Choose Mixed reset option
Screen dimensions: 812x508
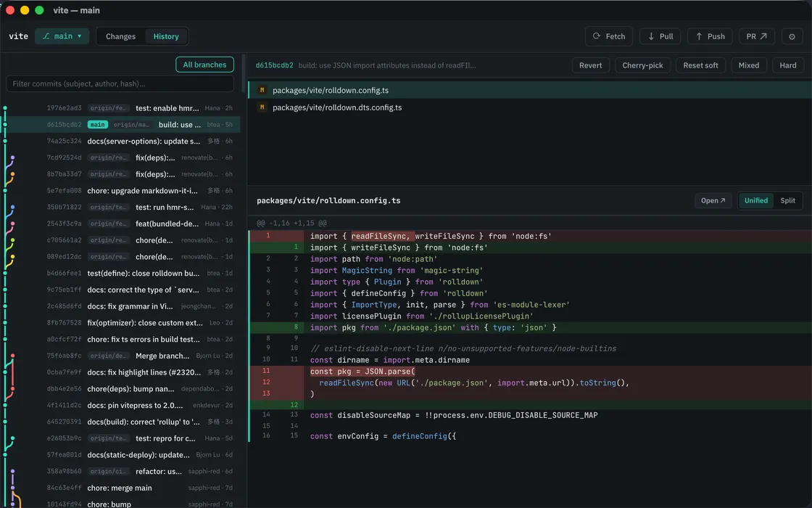tap(748, 65)
